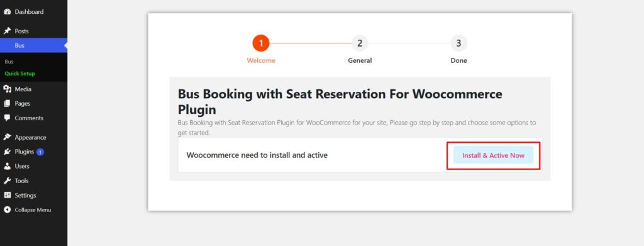Open the Dashboard menu item
This screenshot has height=246, width=644.
(x=34, y=12)
